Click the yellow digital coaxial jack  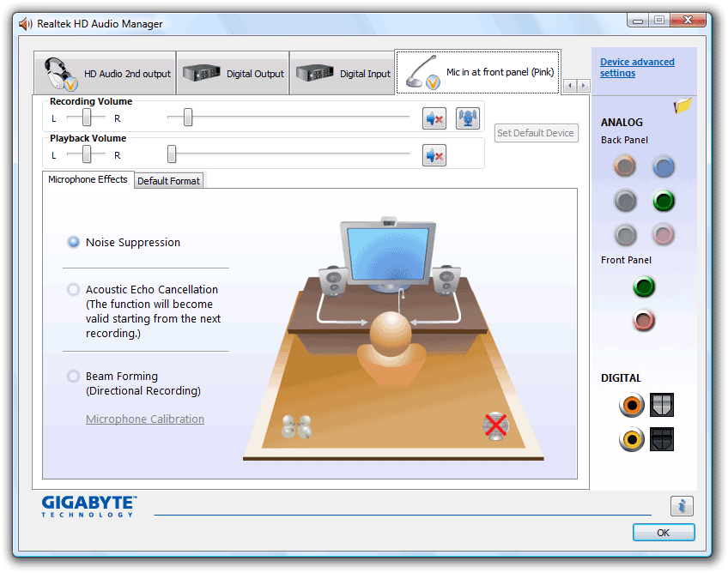pyautogui.click(x=632, y=439)
